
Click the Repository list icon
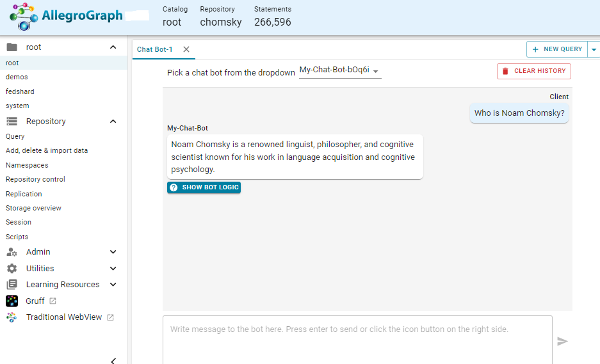[12, 122]
